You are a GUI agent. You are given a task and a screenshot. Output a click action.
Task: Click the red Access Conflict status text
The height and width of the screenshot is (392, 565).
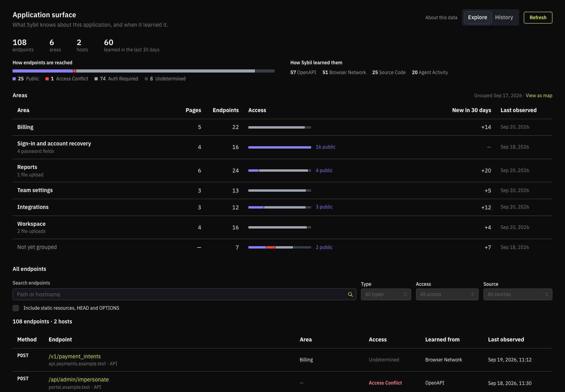(385, 383)
